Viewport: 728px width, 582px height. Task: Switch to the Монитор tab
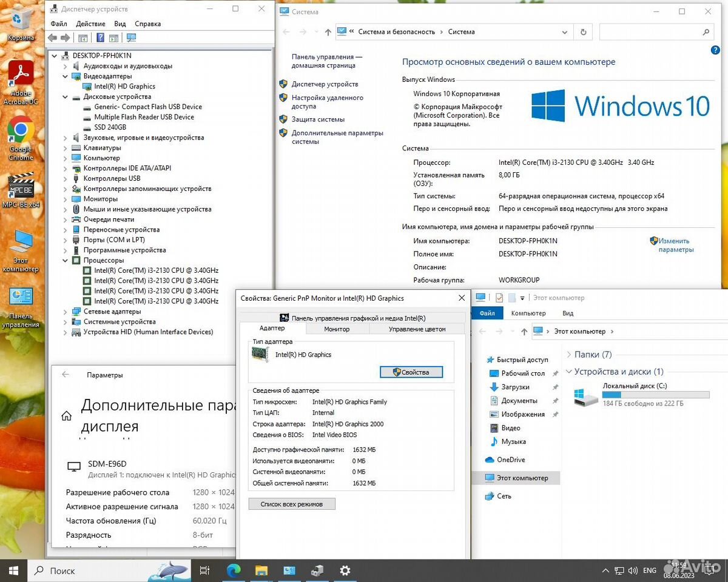pyautogui.click(x=337, y=329)
